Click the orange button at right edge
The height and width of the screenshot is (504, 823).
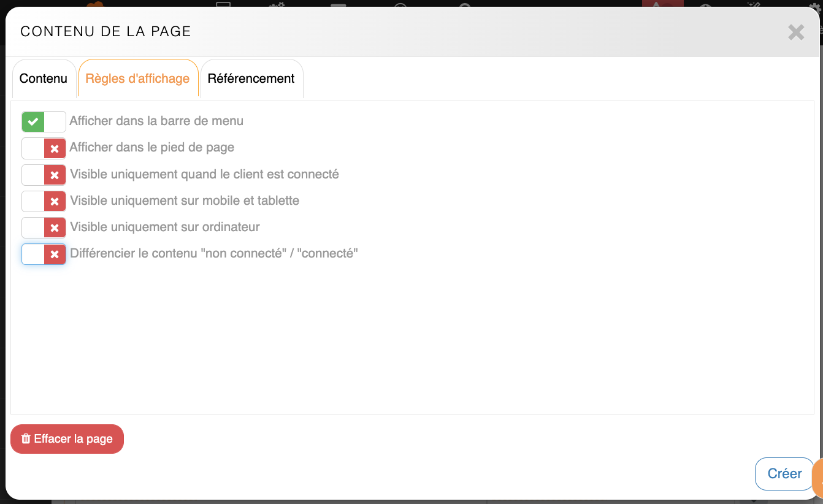click(818, 478)
